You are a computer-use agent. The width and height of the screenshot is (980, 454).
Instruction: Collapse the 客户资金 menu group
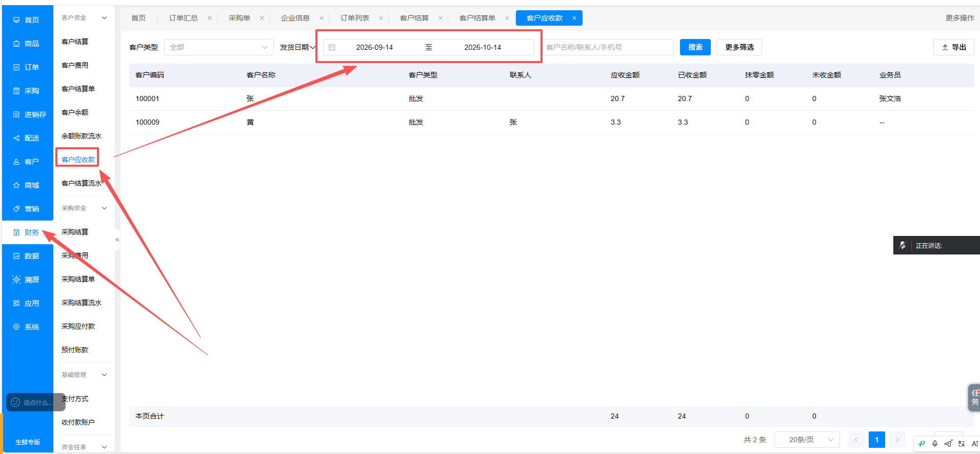pyautogui.click(x=105, y=18)
